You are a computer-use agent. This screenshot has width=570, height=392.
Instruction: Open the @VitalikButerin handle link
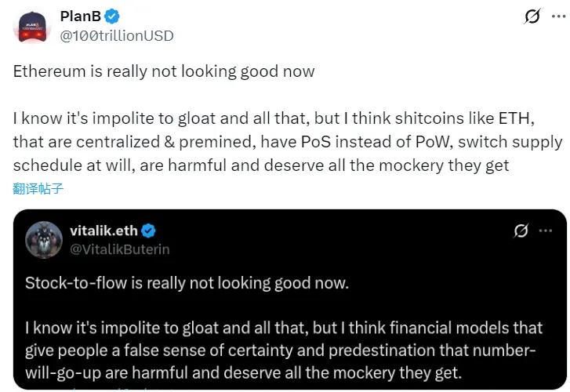click(120, 249)
